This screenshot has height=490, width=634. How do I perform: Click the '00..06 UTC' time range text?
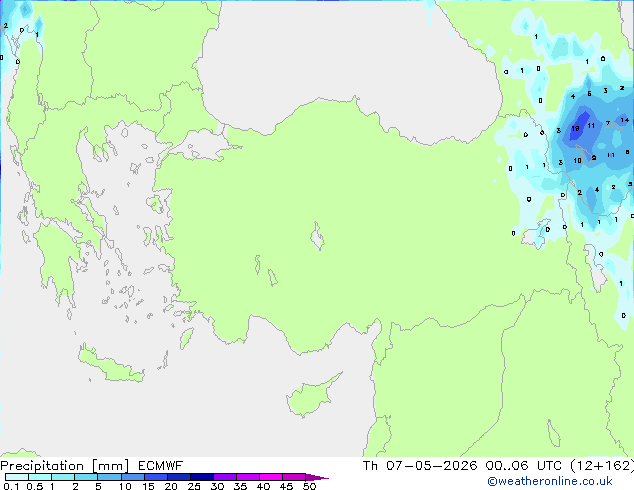(523, 466)
